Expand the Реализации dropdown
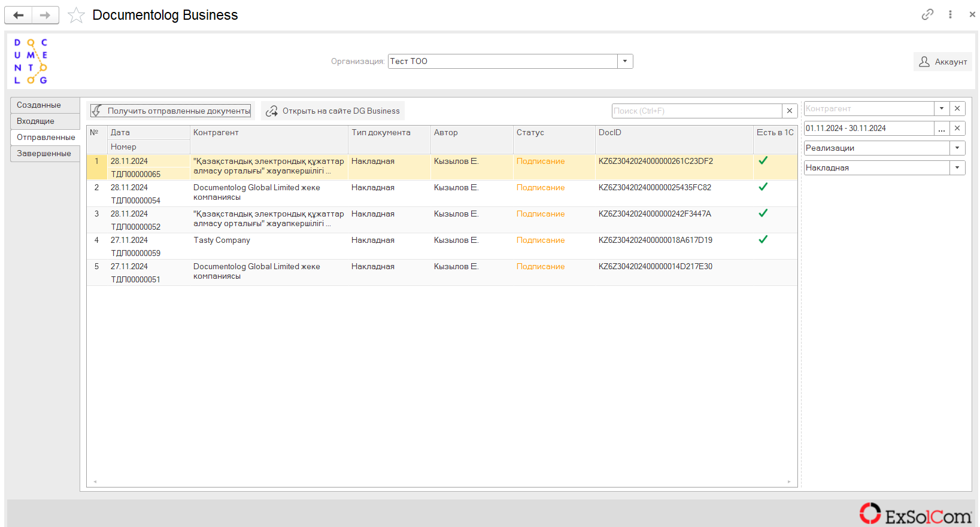Screen dimensions: 980x527 click(x=957, y=148)
